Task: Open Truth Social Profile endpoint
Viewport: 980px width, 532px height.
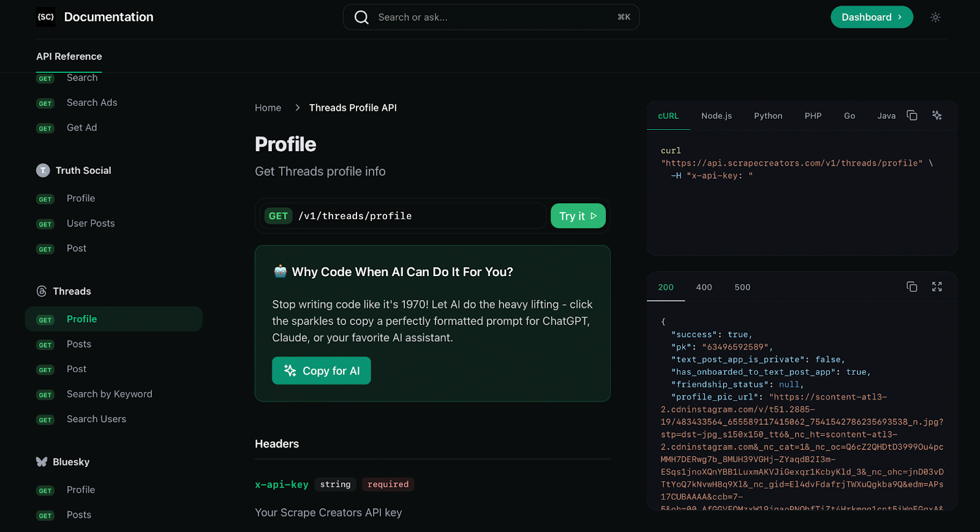Action: [x=81, y=198]
